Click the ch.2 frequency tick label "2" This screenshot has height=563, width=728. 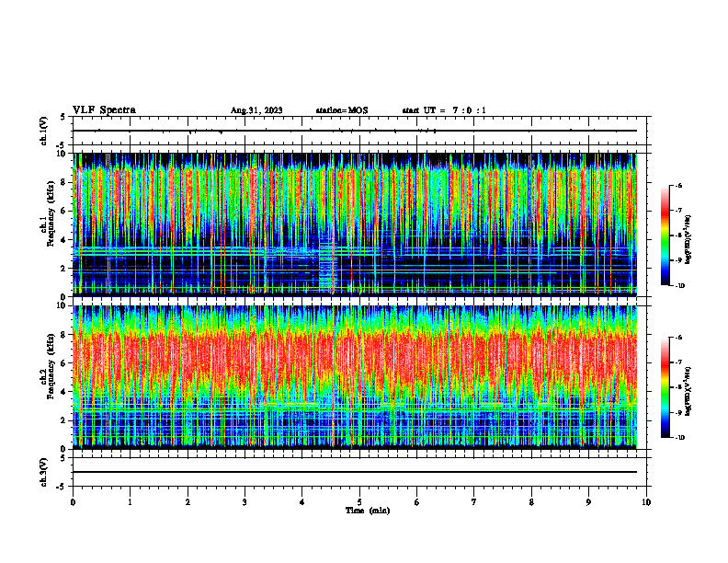pyautogui.click(x=64, y=420)
